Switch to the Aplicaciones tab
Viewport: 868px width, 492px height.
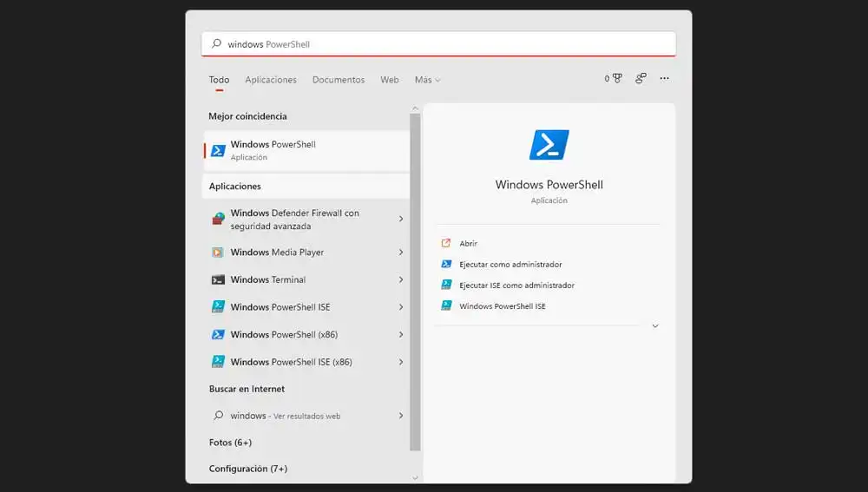pos(271,80)
